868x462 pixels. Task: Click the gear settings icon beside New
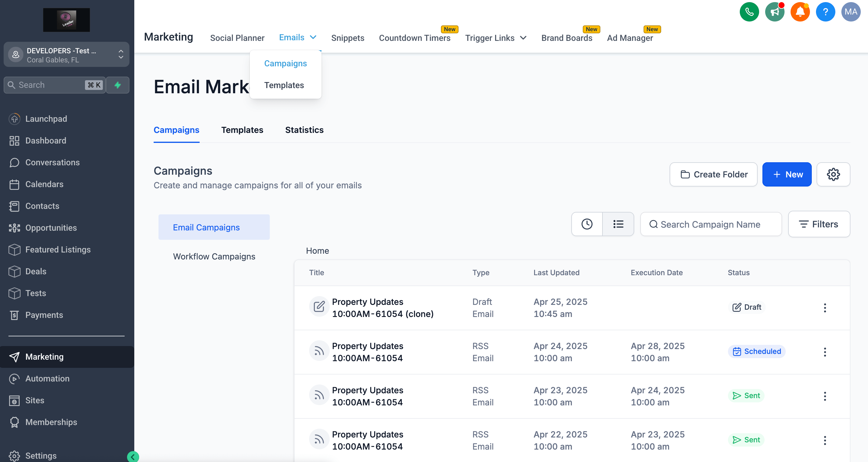[833, 174]
